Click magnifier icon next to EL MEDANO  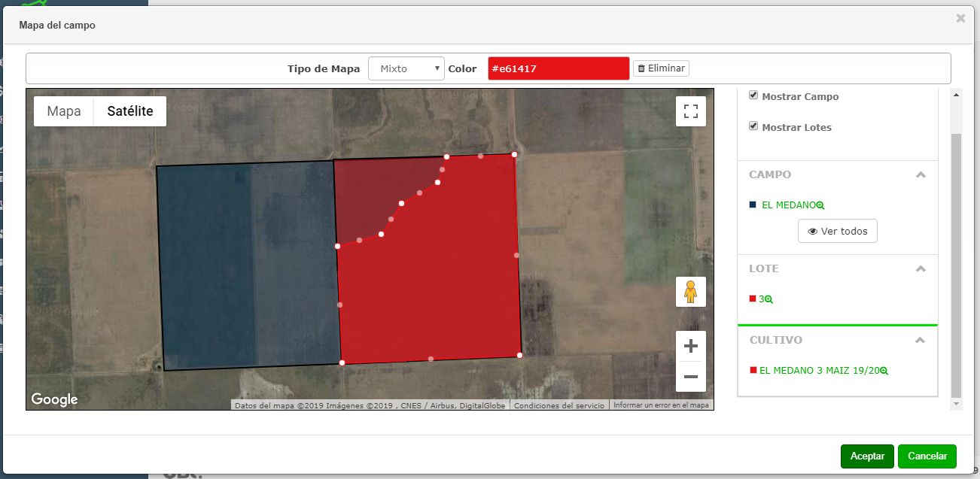click(820, 205)
